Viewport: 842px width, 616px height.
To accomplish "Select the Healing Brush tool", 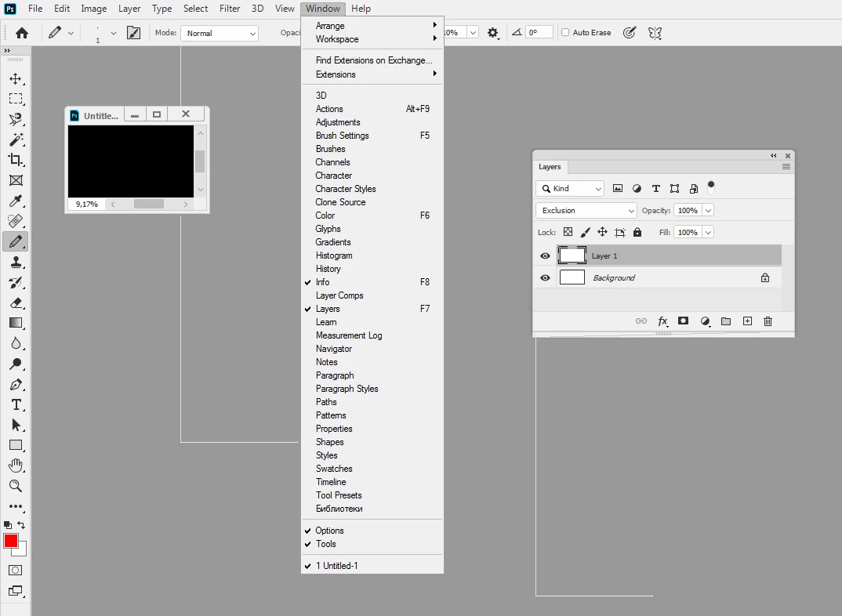I will pos(16,220).
